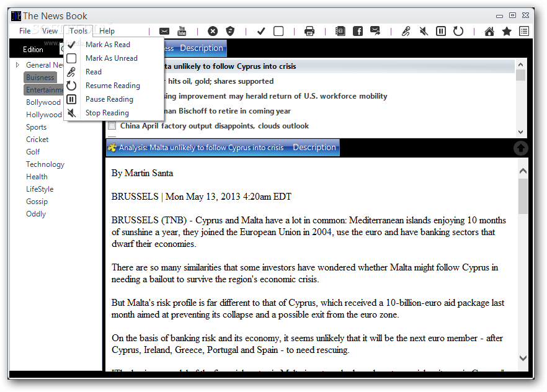
Task: Click the empty square Mark As Unread toolbar icon
Action: [278, 32]
